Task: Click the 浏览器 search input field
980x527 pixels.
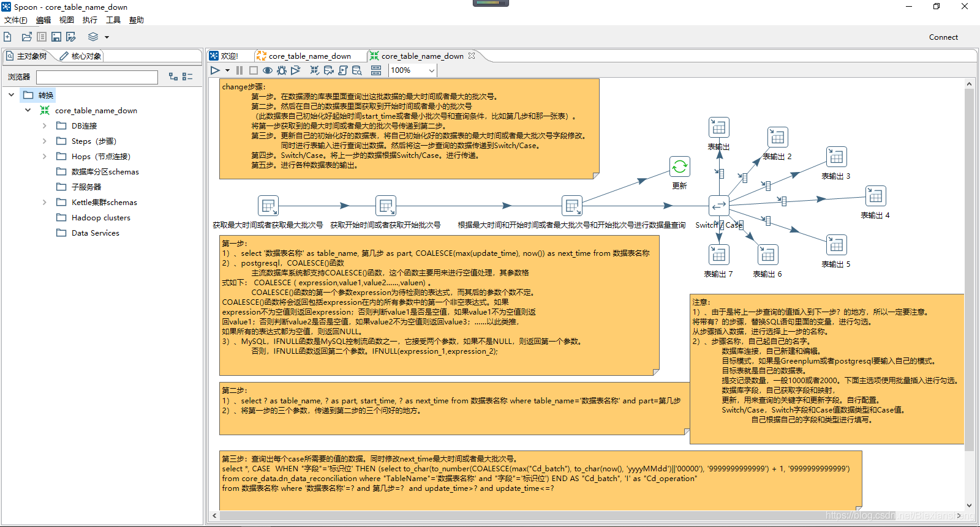Action: 97,77
